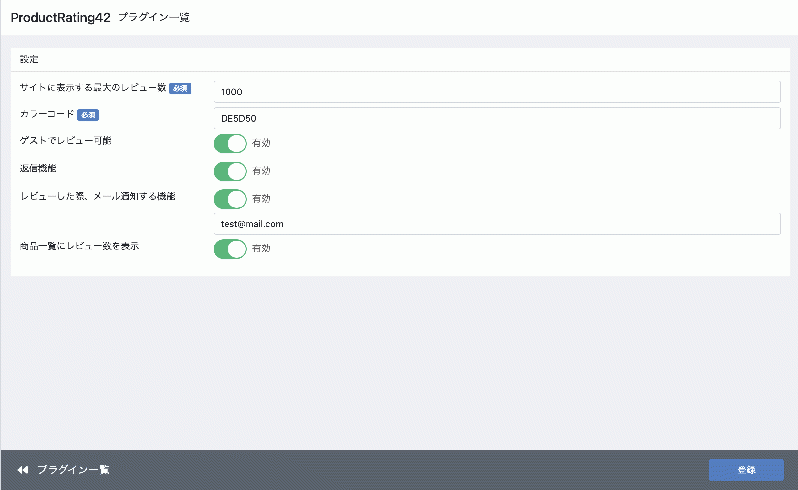Image resolution: width=798 pixels, height=490 pixels.
Task: Click the 登録 button
Action: [x=746, y=470]
